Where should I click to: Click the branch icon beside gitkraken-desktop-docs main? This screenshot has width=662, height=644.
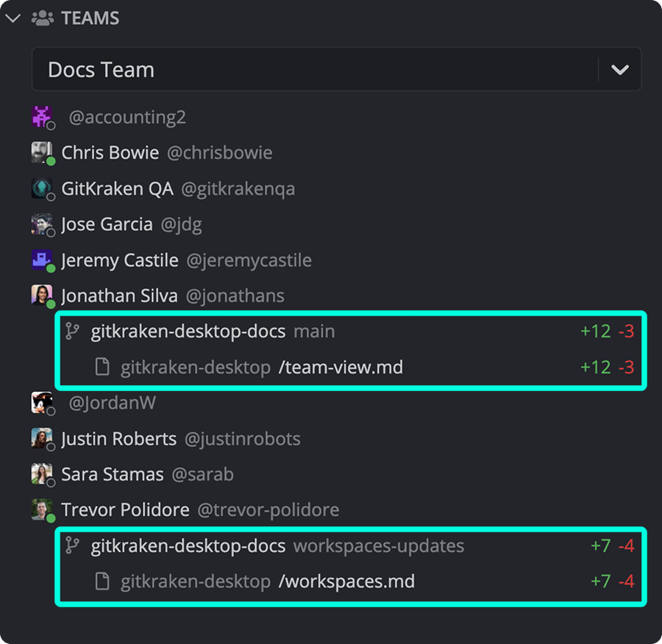72,331
